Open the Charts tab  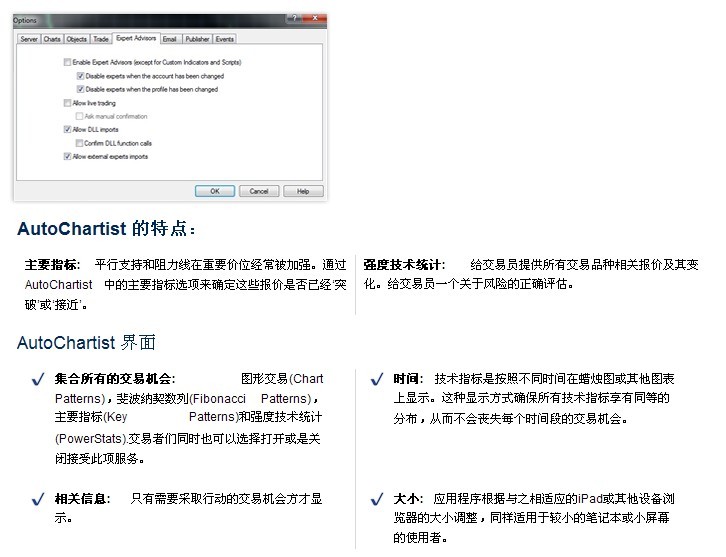[52, 39]
